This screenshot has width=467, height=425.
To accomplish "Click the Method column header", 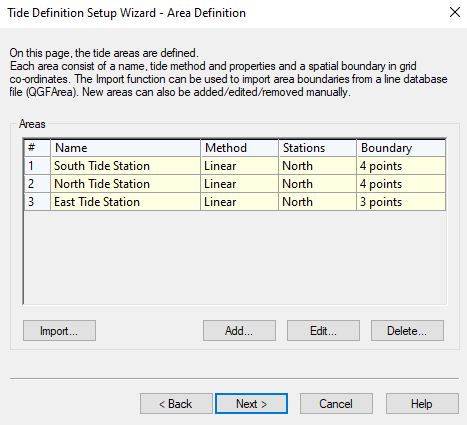I will (239, 148).
